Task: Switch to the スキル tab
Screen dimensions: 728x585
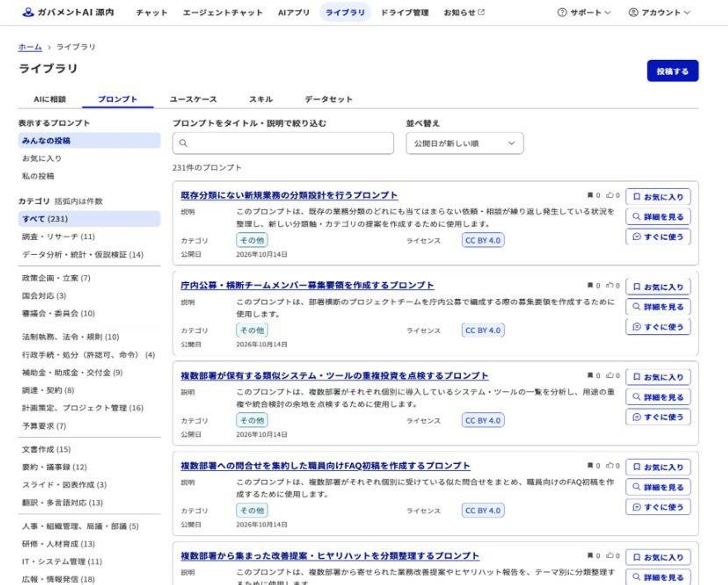Action: 261,99
